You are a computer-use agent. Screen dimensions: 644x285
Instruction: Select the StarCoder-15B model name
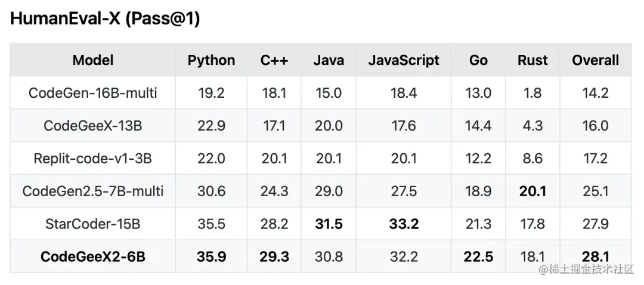(92, 224)
